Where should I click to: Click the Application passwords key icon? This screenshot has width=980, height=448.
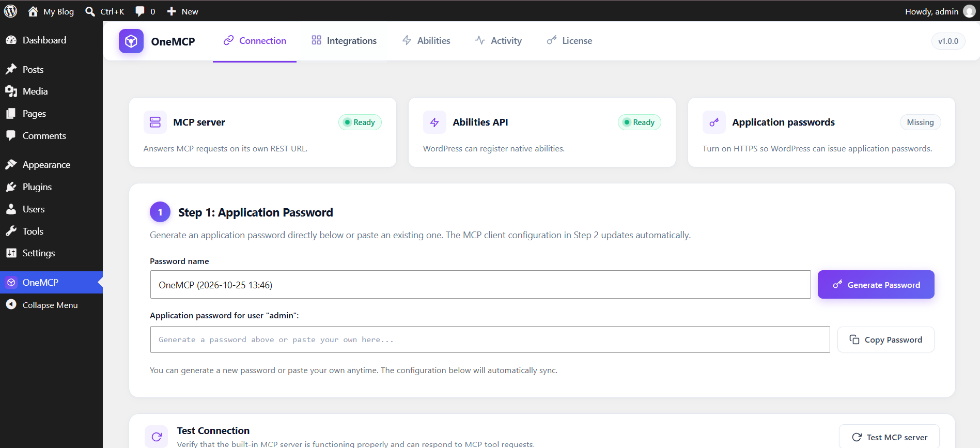[714, 122]
